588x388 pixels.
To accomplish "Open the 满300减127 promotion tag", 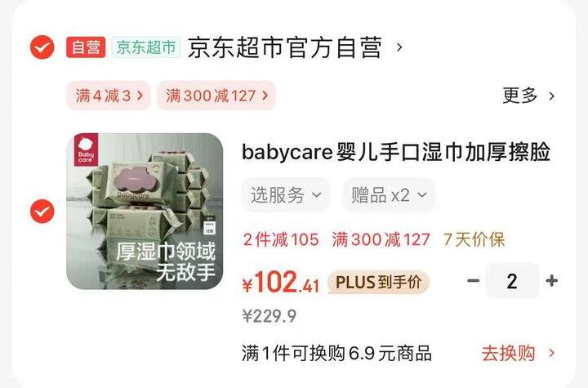I will [x=216, y=96].
